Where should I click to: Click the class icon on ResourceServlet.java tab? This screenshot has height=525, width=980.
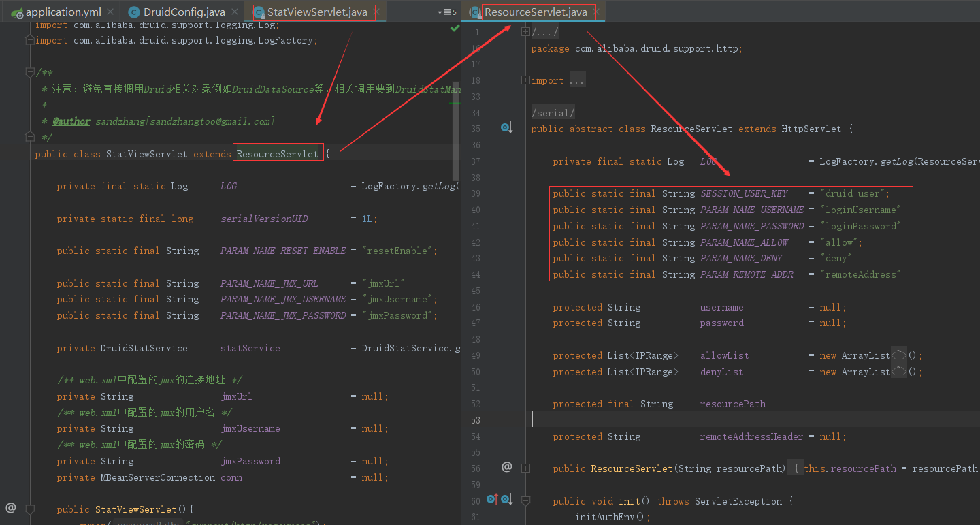475,12
